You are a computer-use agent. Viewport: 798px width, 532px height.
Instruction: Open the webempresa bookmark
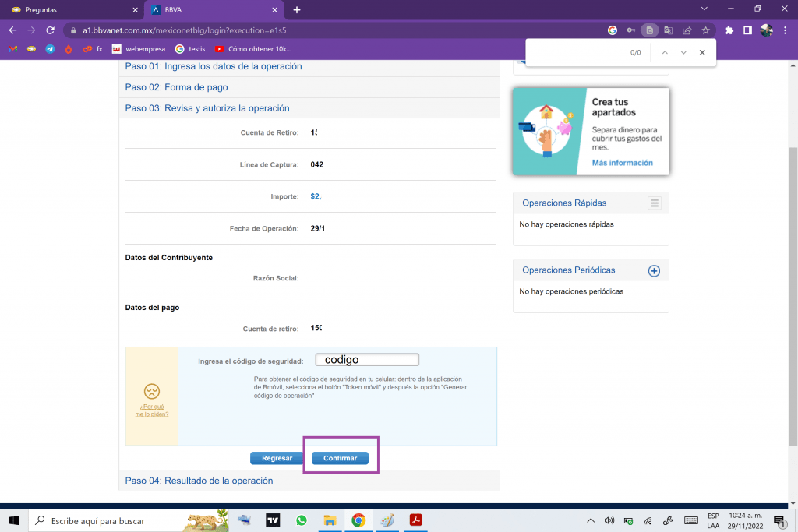(139, 49)
